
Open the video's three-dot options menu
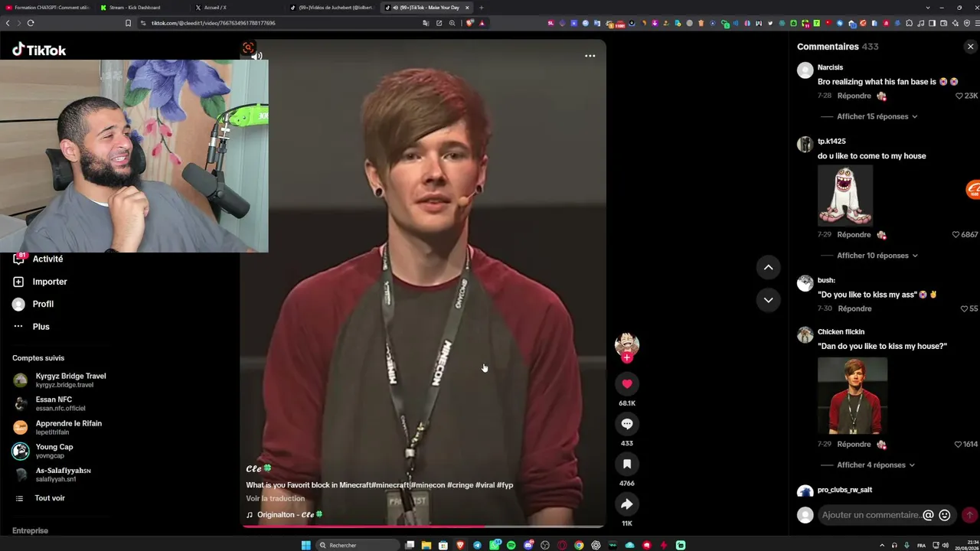pos(590,56)
